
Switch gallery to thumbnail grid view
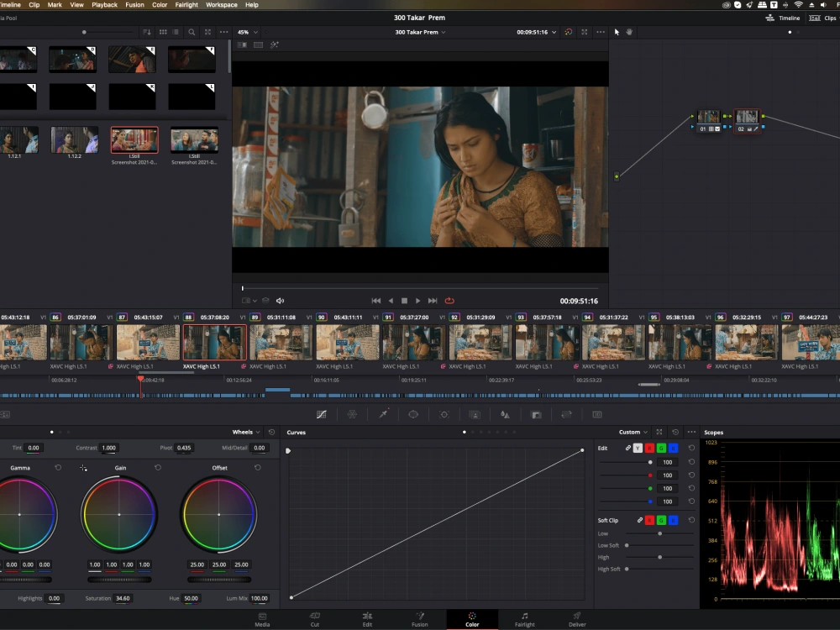pyautogui.click(x=163, y=32)
